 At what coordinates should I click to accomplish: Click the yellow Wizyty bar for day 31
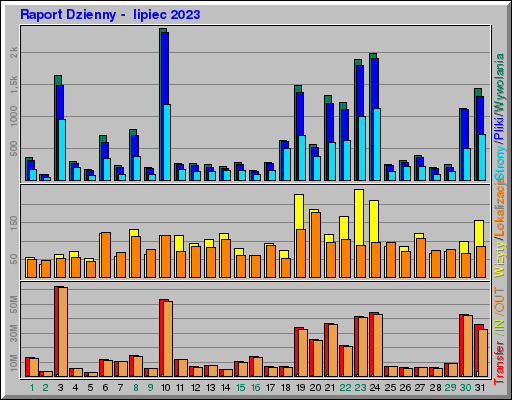(479, 233)
